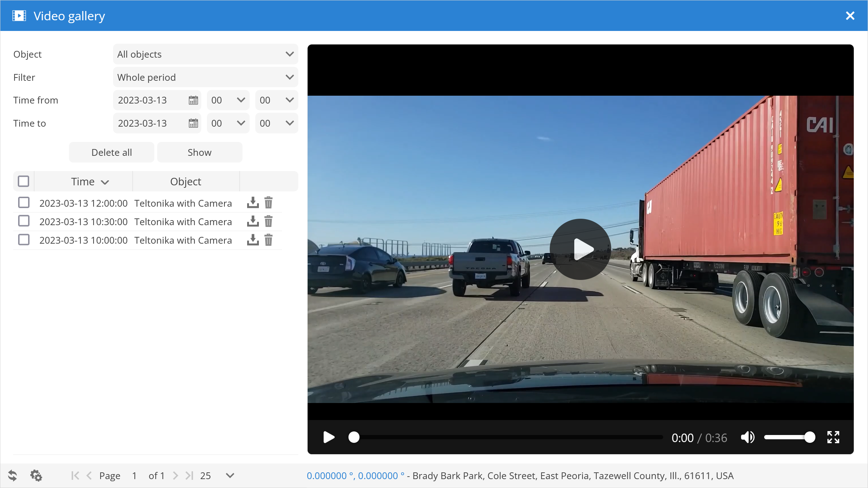Open gallery settings gear
Viewport: 868px width, 488px height.
36,476
